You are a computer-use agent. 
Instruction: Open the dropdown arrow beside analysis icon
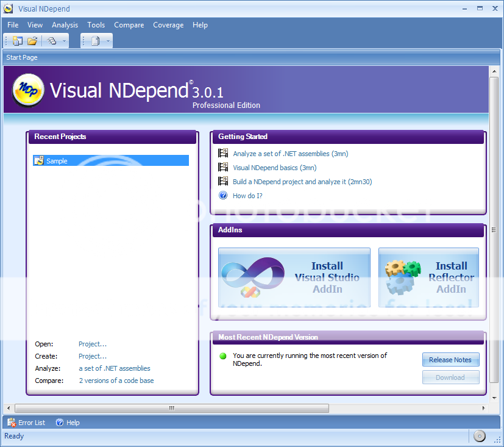coord(64,41)
